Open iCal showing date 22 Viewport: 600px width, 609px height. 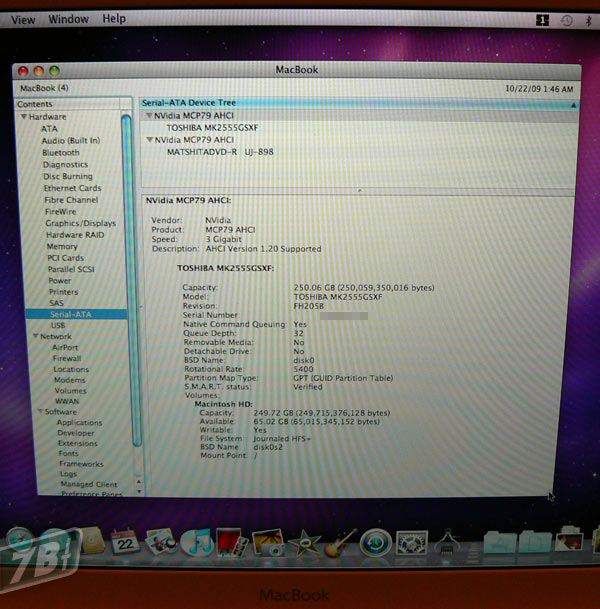pos(125,542)
